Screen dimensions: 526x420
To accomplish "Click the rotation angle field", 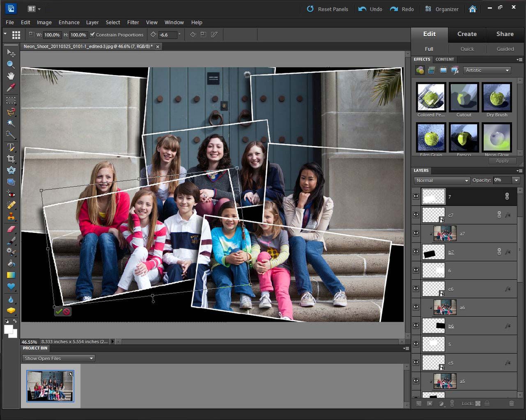I will coord(168,35).
